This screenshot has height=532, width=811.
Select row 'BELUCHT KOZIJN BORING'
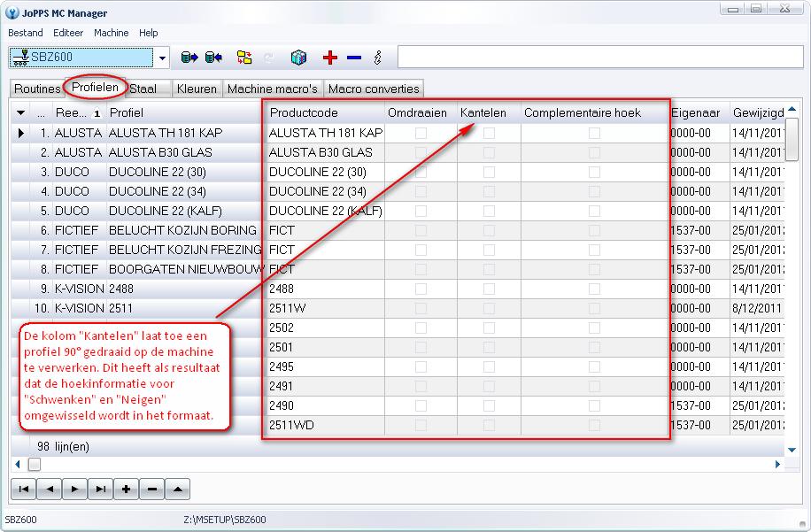(398, 230)
